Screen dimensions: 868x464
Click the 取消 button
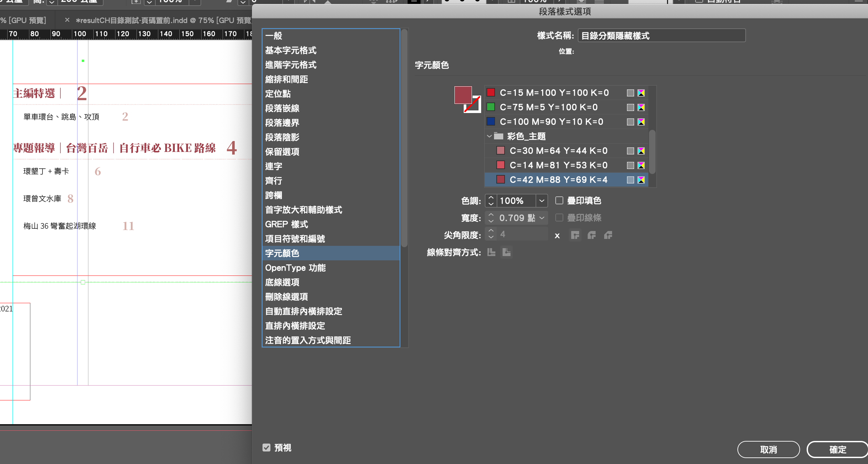pos(768,449)
